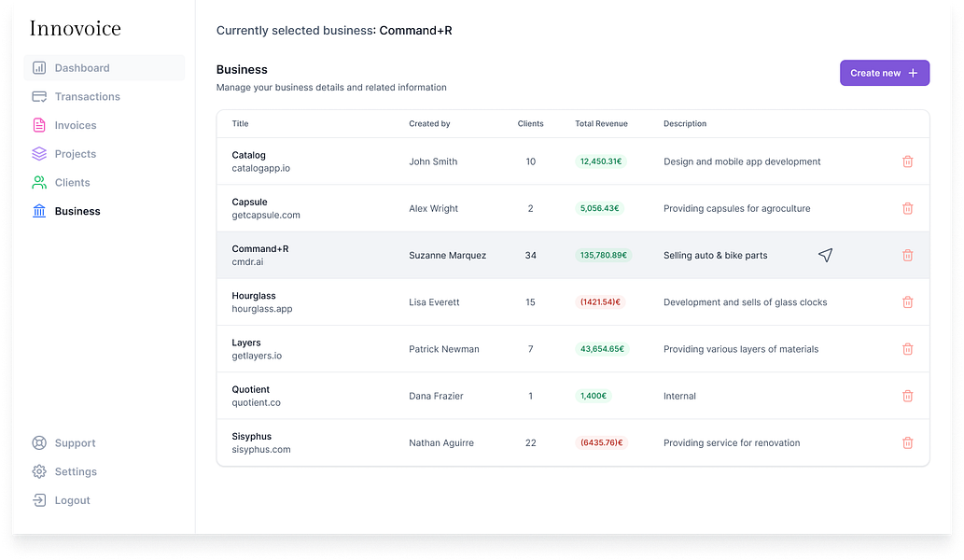
Task: Click the Innovoice logo
Action: tap(76, 29)
